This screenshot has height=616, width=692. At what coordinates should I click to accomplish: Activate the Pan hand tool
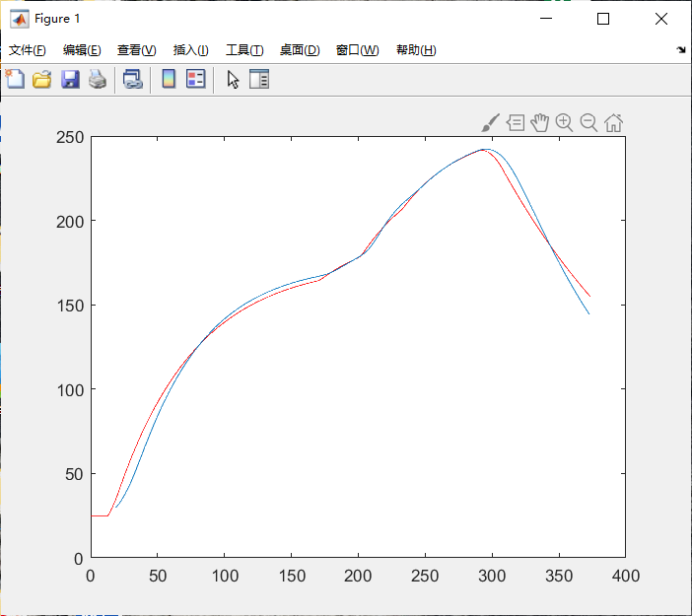tap(539, 122)
